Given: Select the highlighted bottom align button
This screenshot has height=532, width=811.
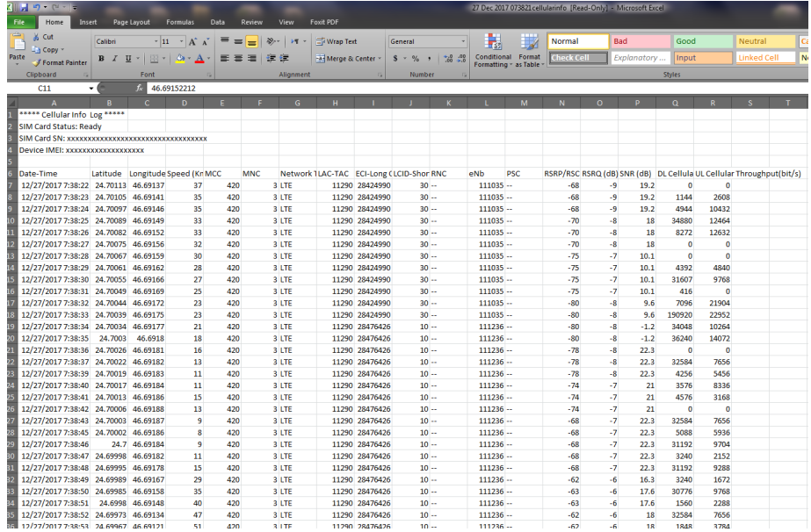Looking at the screenshot, I should pyautogui.click(x=251, y=42).
